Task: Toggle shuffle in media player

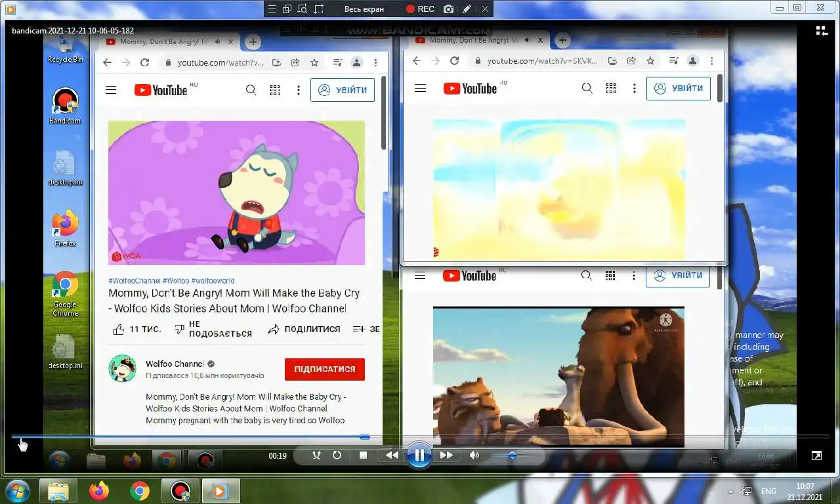Action: point(316,455)
